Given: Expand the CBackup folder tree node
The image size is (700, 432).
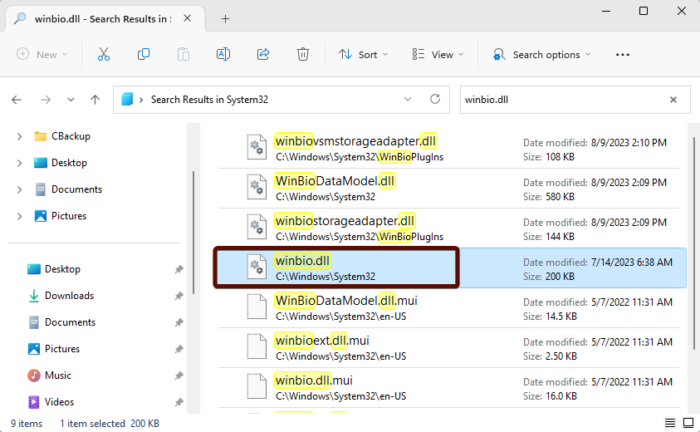Looking at the screenshot, I should coord(19,136).
